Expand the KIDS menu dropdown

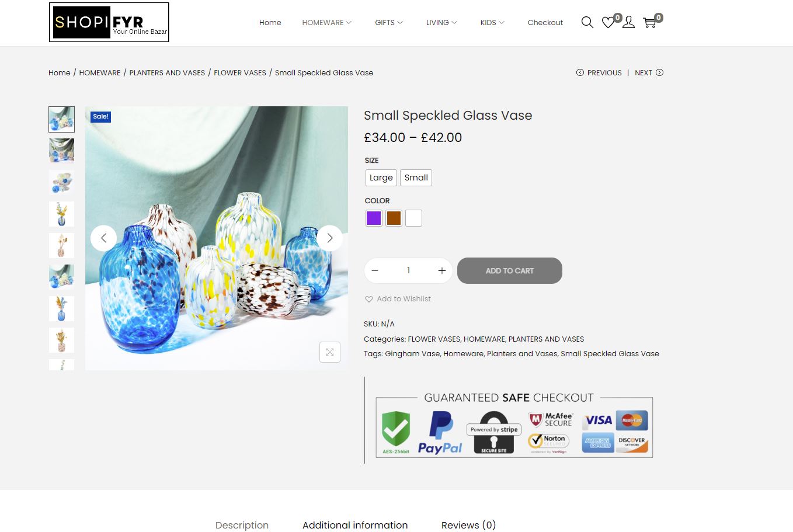point(492,23)
